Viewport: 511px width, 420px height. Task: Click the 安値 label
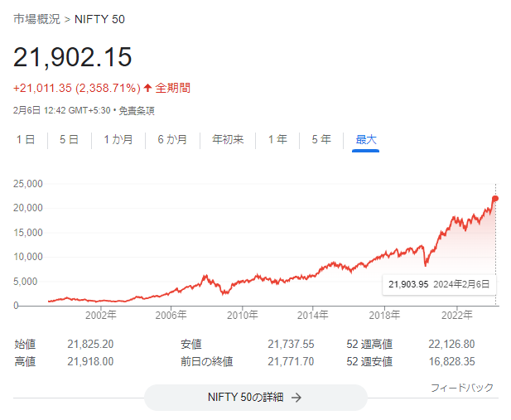click(191, 345)
